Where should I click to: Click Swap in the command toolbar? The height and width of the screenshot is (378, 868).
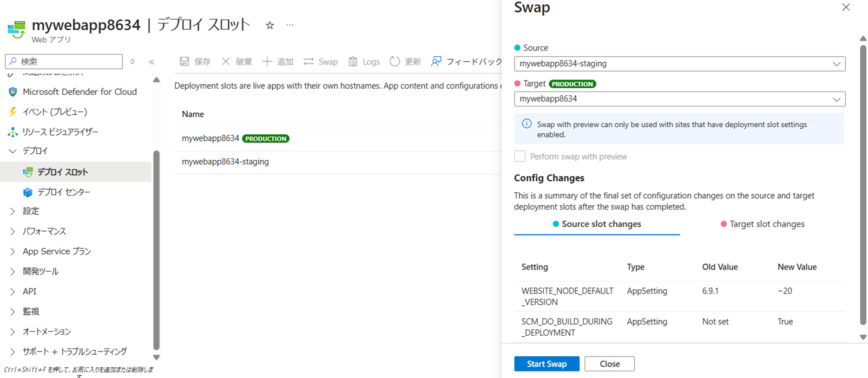[321, 61]
